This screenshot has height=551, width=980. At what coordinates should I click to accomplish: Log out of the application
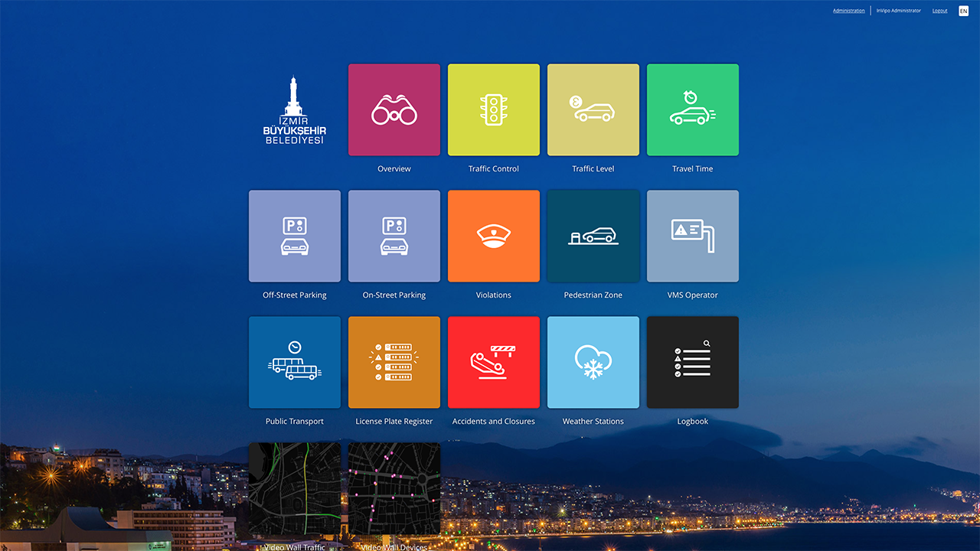(939, 11)
